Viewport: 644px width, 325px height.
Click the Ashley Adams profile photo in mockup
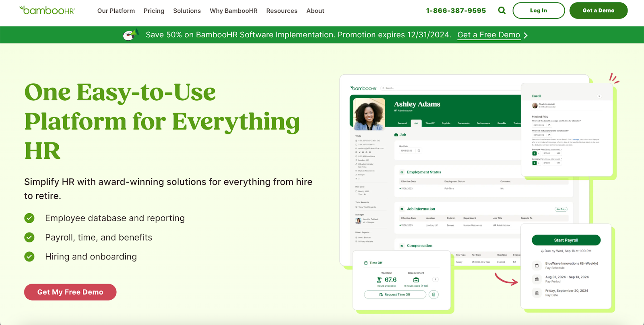point(369,114)
